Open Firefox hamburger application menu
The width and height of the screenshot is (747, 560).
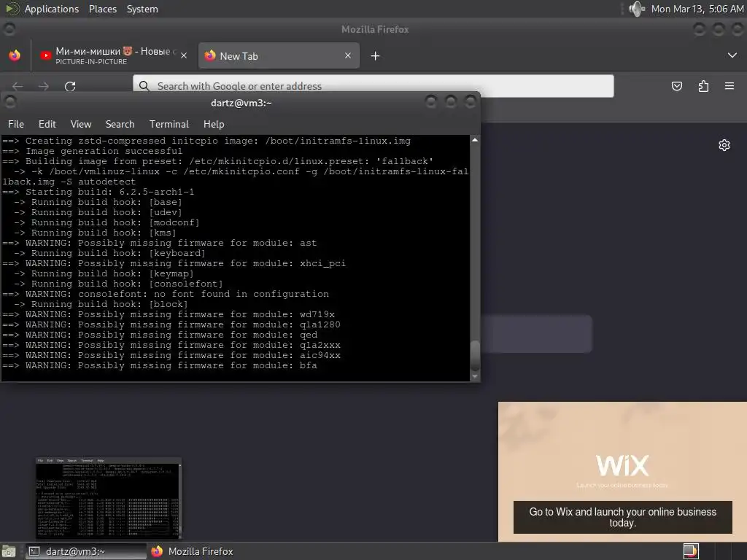(729, 86)
